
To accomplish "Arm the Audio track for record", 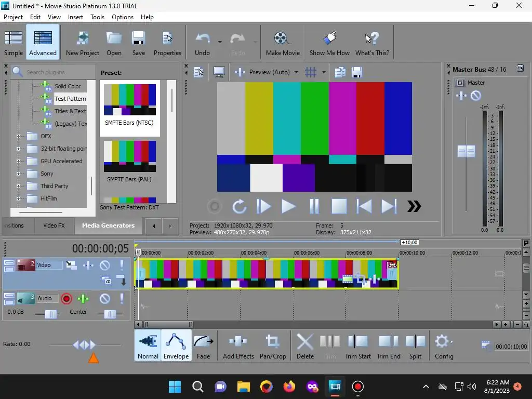I will coord(66,299).
